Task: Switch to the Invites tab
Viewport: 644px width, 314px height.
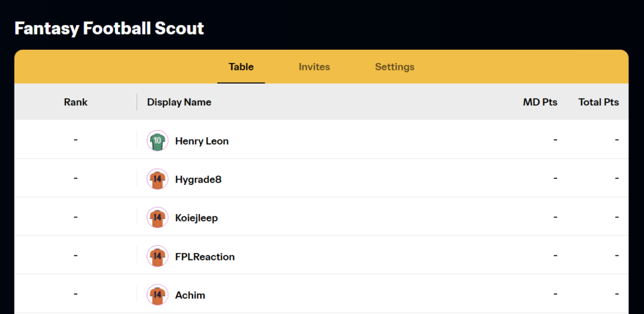Action: (x=314, y=67)
